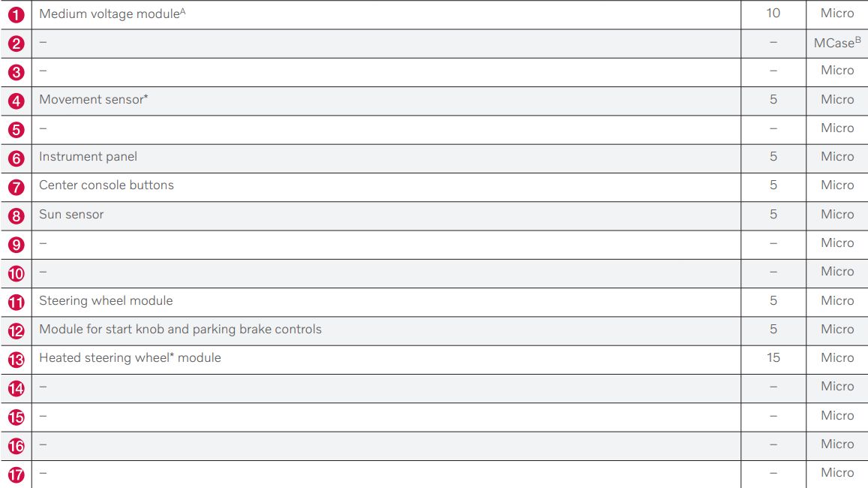Screen dimensions: 868x488
Task: Select the red number 8 circle icon
Action: click(x=16, y=216)
